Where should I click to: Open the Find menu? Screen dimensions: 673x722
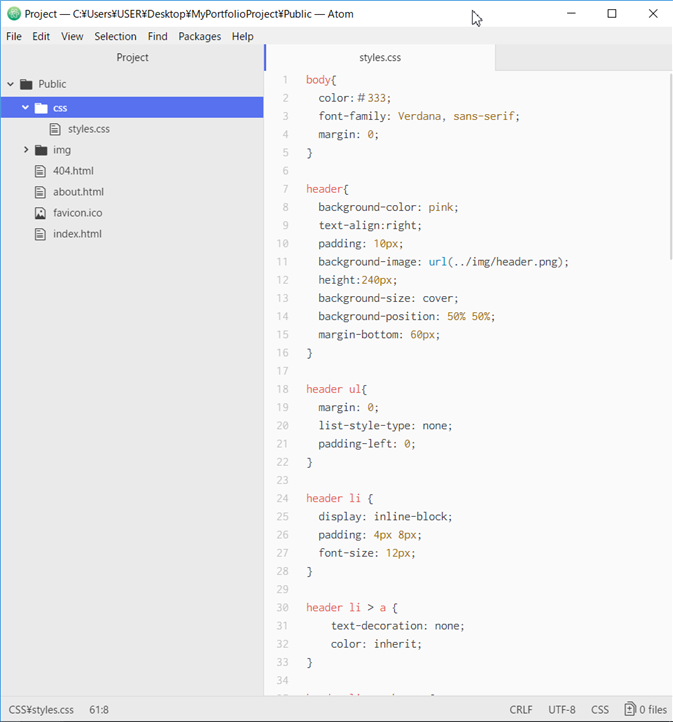tap(157, 36)
